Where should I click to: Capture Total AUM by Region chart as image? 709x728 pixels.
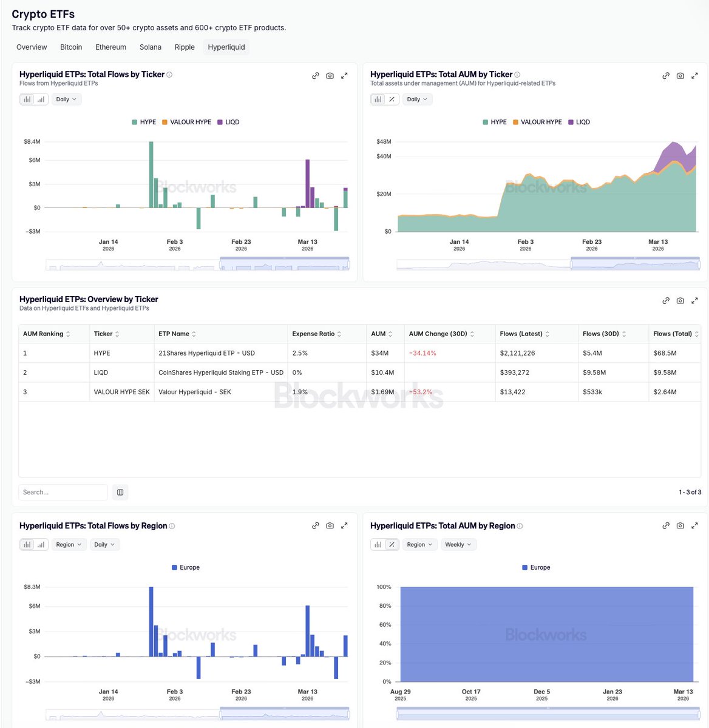pyautogui.click(x=680, y=525)
